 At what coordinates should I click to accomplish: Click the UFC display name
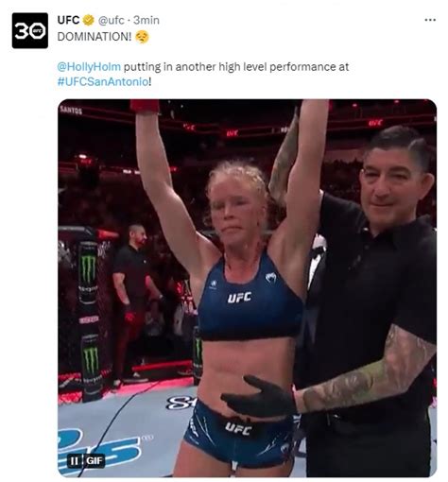(x=68, y=20)
